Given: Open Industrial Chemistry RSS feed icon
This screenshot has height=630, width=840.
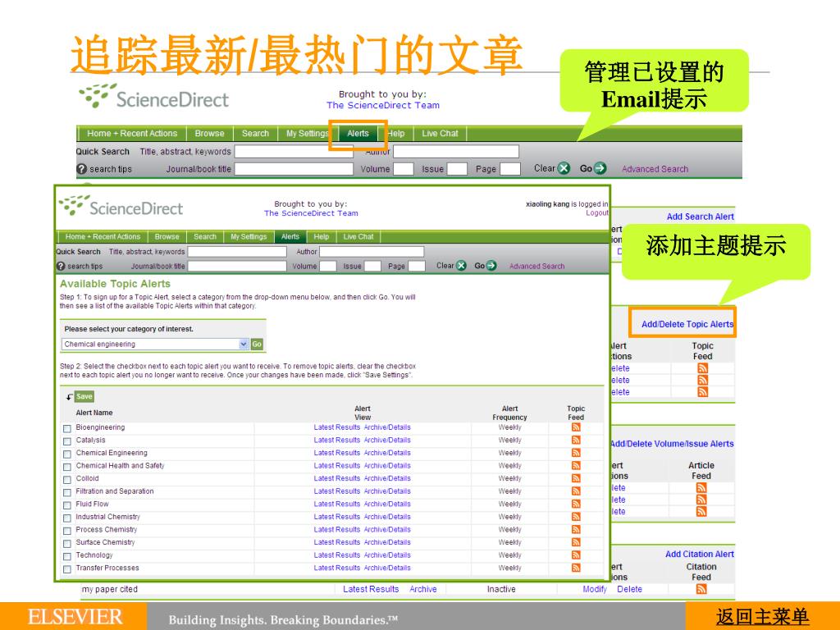Looking at the screenshot, I should tap(576, 517).
